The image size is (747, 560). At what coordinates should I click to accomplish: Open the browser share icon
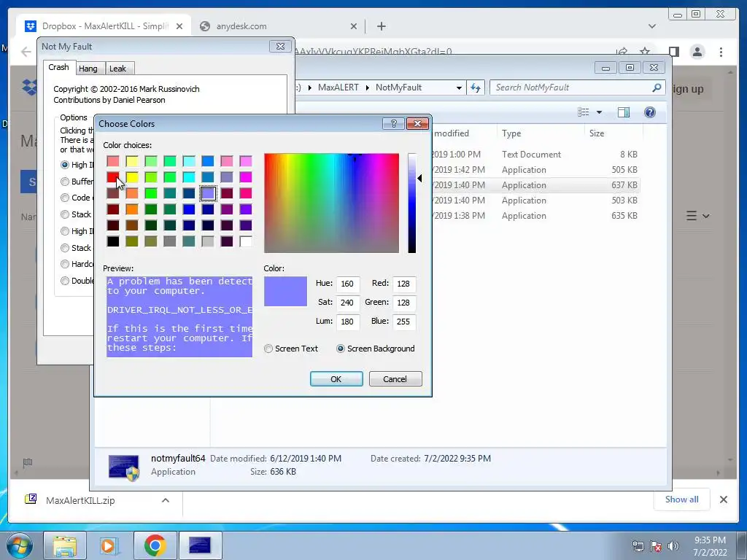622,51
